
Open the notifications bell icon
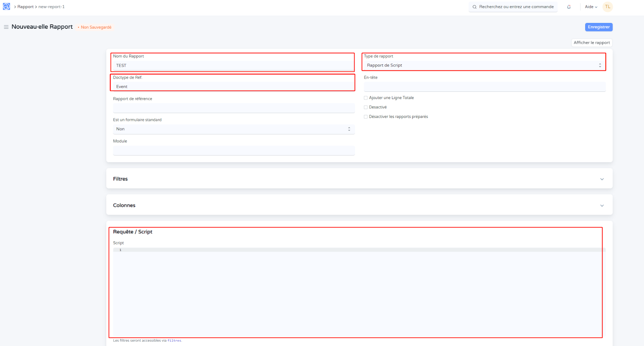569,7
